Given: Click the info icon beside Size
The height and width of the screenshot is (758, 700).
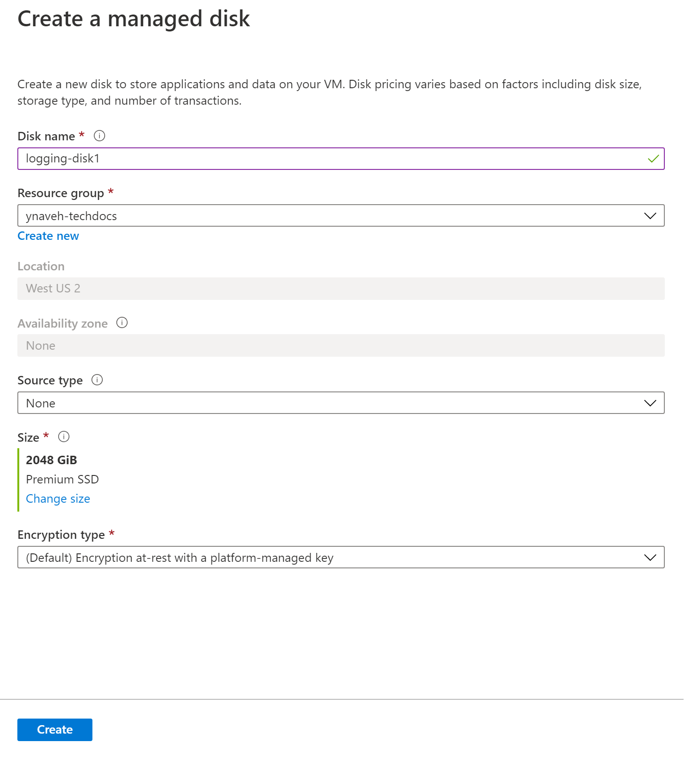Looking at the screenshot, I should pos(64,437).
